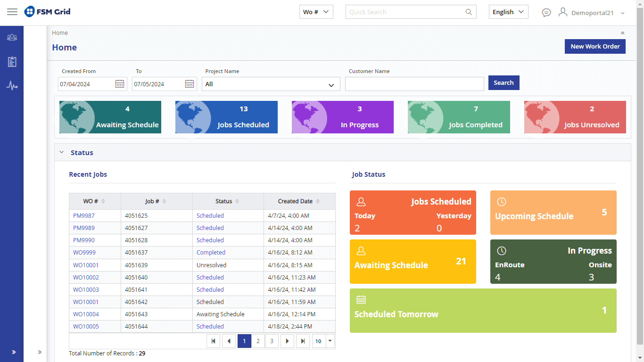Open the customers sidebar icon
This screenshot has height=362, width=644.
(x=12, y=37)
